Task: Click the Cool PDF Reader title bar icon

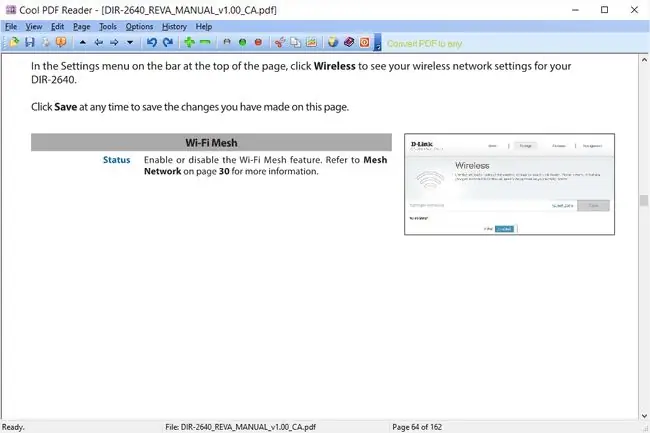Action: pos(11,10)
